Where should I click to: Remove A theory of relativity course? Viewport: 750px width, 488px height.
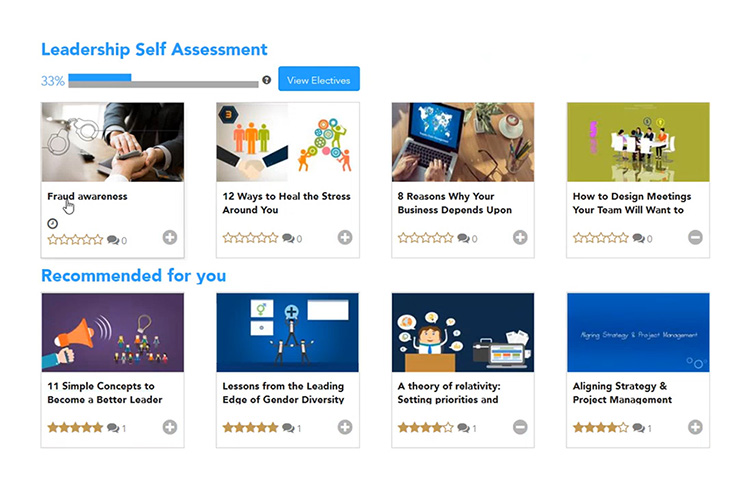click(x=520, y=427)
